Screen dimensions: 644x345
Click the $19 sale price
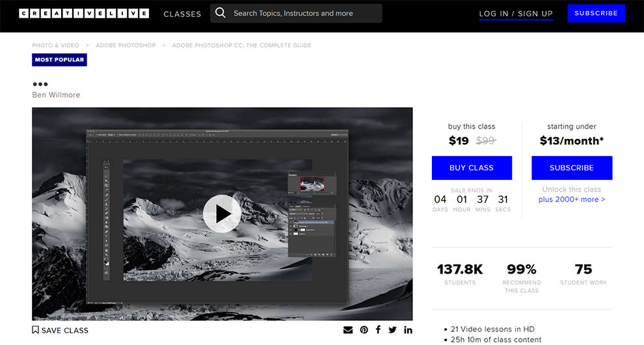coord(459,141)
